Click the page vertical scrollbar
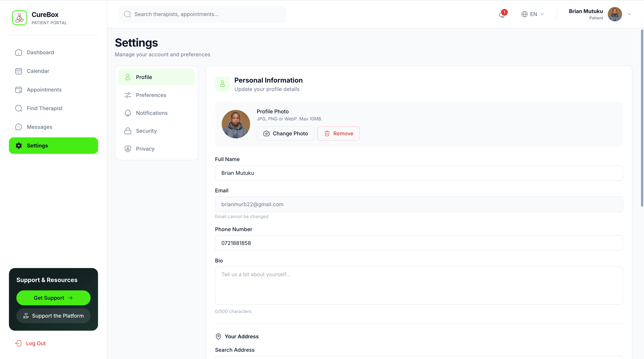Image resolution: width=644 pixels, height=359 pixels. 642,117
